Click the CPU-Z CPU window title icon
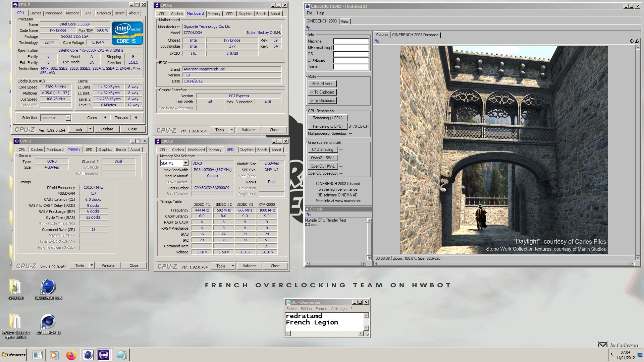This screenshot has width=644, height=362. (x=15, y=5)
